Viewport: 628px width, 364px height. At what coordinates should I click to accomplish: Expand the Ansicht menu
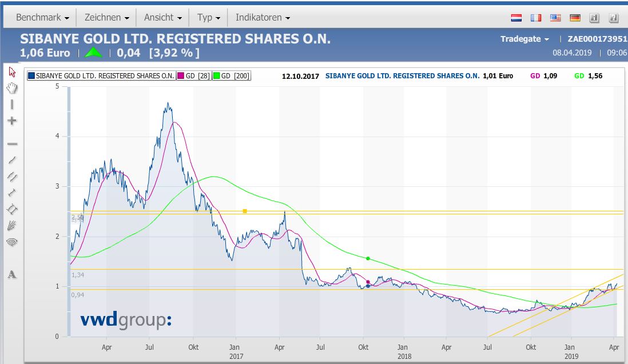click(163, 18)
